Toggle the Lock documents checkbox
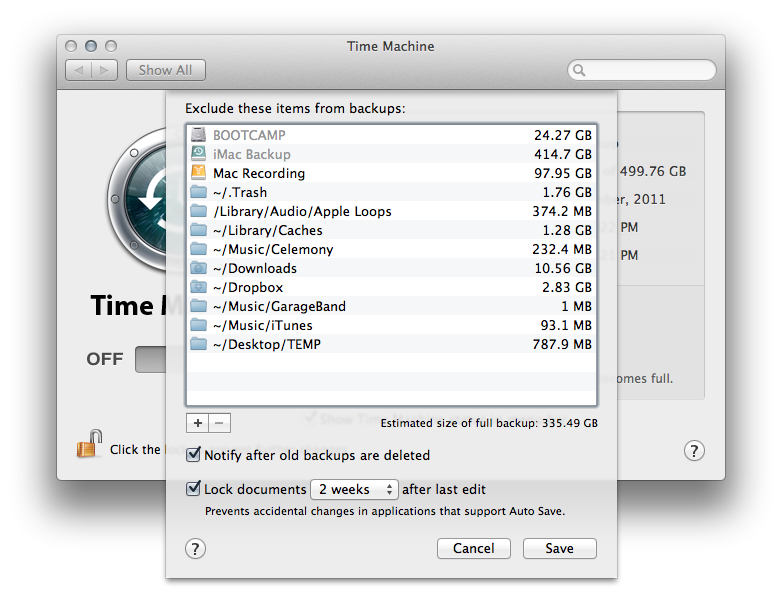Screen dimensions: 782x589 pyautogui.click(x=194, y=488)
